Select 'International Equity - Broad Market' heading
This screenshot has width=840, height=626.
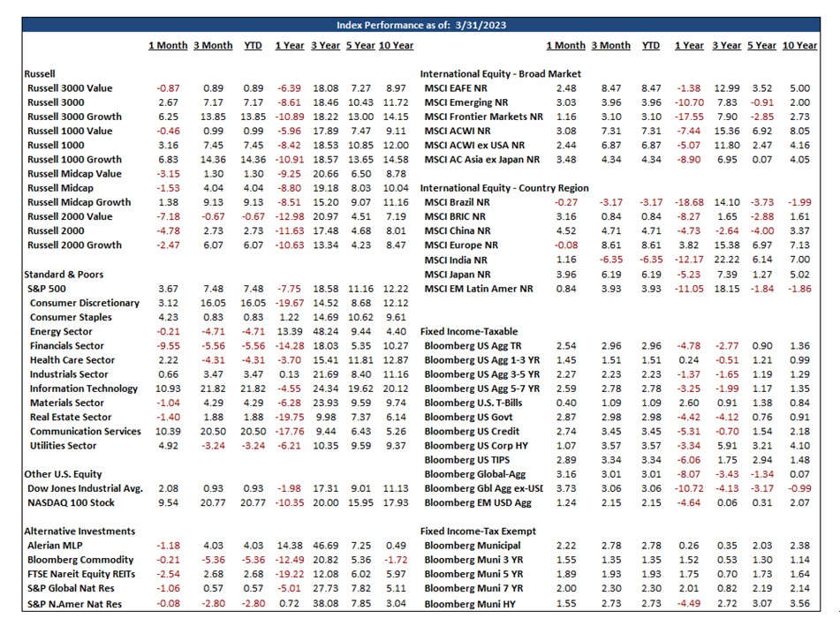(500, 74)
